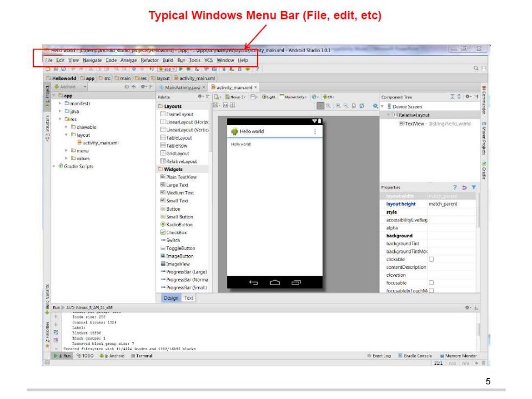
Task: Expand Gradle Scripts node
Action: pos(54,166)
